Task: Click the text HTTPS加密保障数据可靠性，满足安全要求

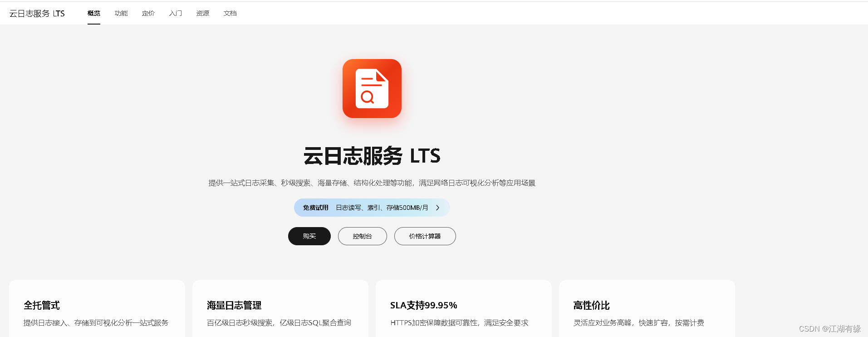Action: coord(459,323)
